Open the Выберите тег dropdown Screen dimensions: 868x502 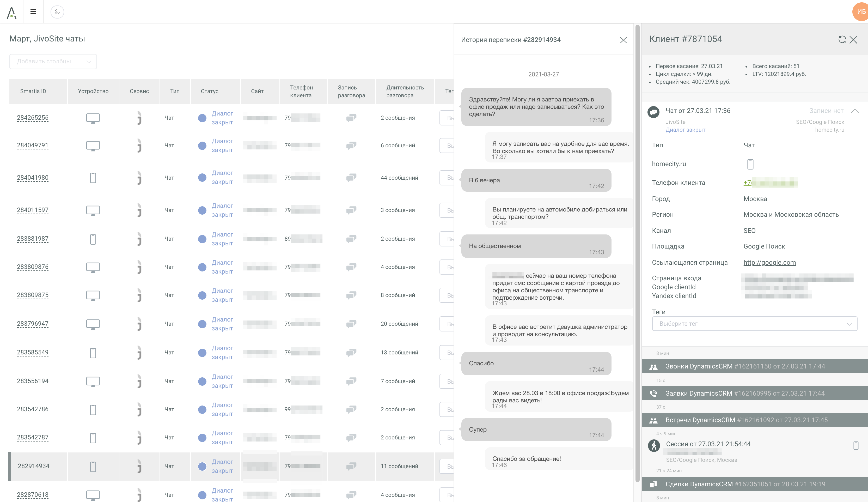[x=754, y=324]
